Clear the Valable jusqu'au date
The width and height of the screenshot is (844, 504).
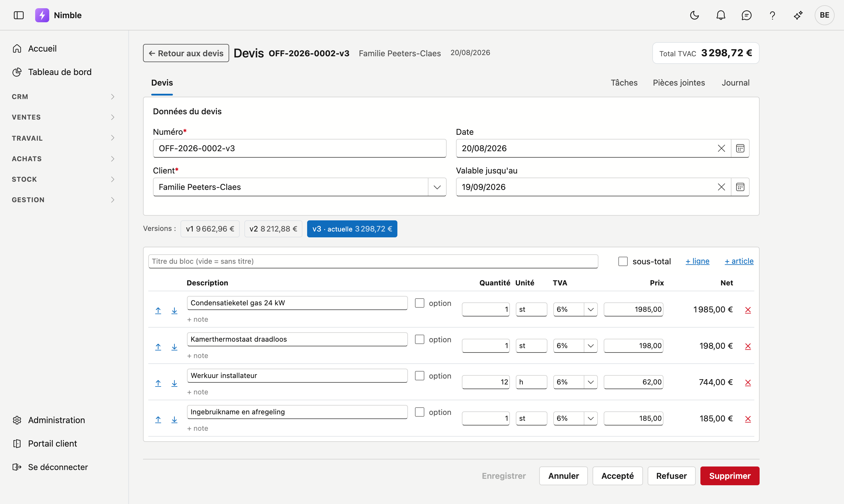(722, 187)
